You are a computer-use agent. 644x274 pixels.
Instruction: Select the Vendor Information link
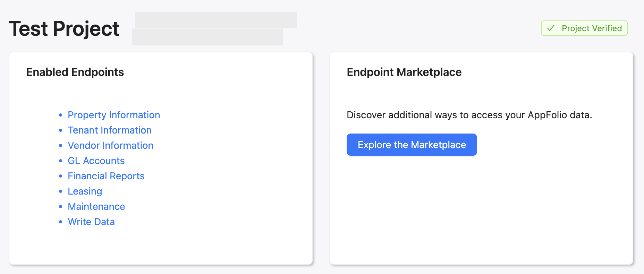coord(110,145)
